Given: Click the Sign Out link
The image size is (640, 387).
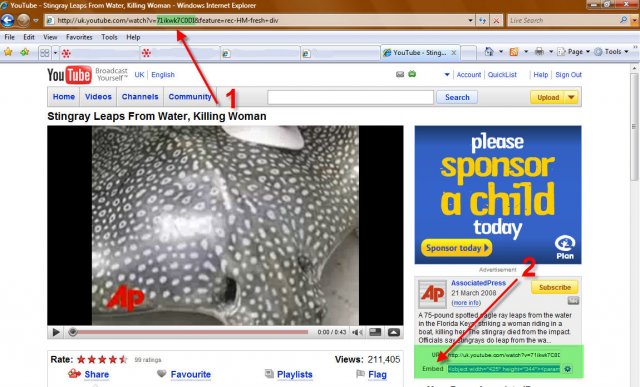Looking at the screenshot, I should tap(568, 75).
